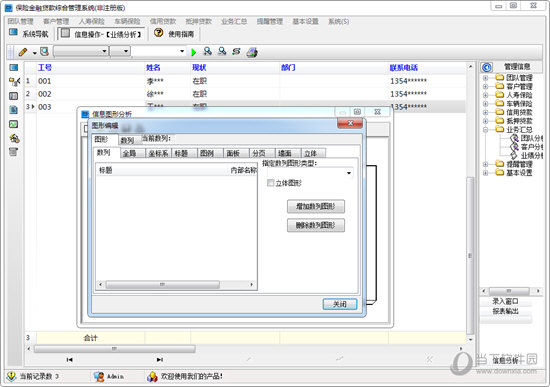The image size is (550, 387).
Task: Click the chart graph icon in left sidebar
Action: tap(13, 124)
